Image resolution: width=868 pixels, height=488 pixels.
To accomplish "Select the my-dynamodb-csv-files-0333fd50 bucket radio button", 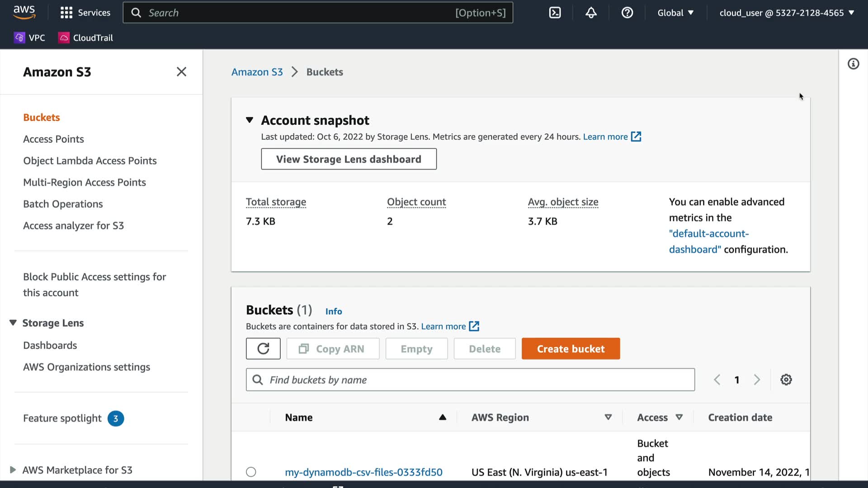I will click(x=251, y=472).
